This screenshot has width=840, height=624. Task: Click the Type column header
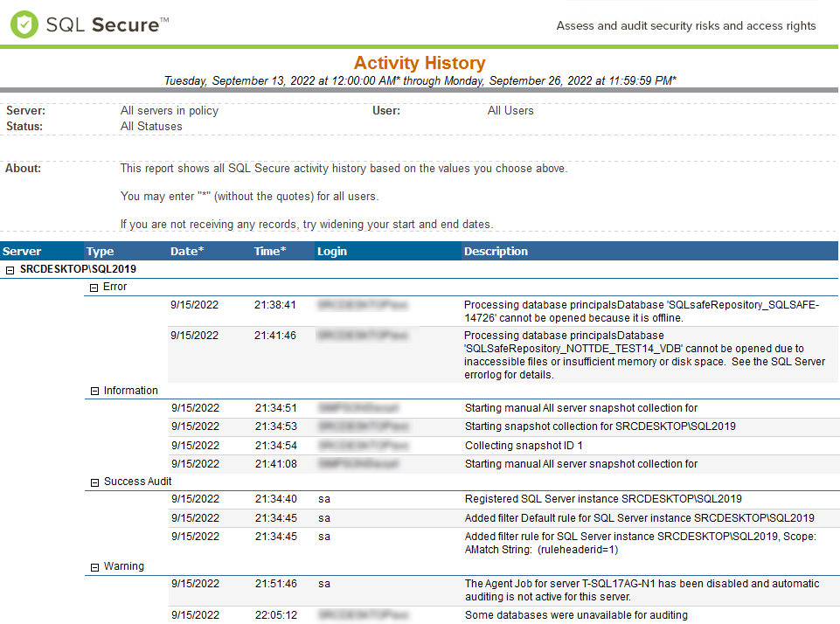tap(101, 251)
